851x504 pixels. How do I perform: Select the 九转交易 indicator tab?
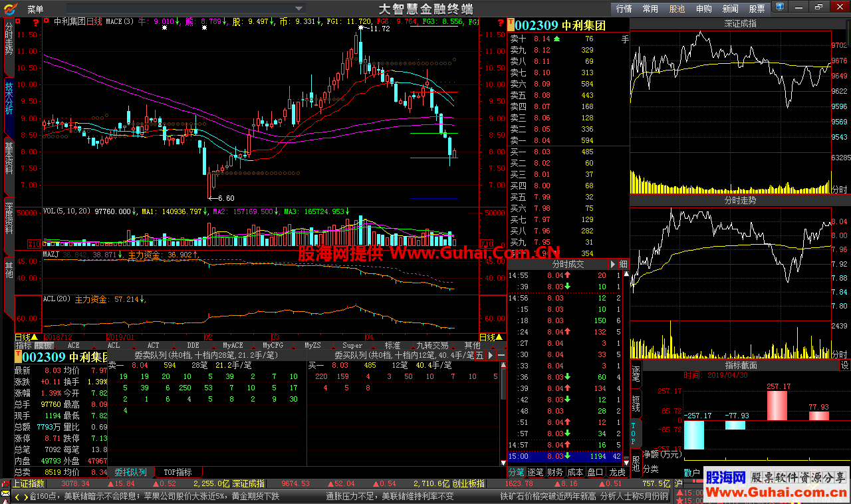tap(432, 346)
